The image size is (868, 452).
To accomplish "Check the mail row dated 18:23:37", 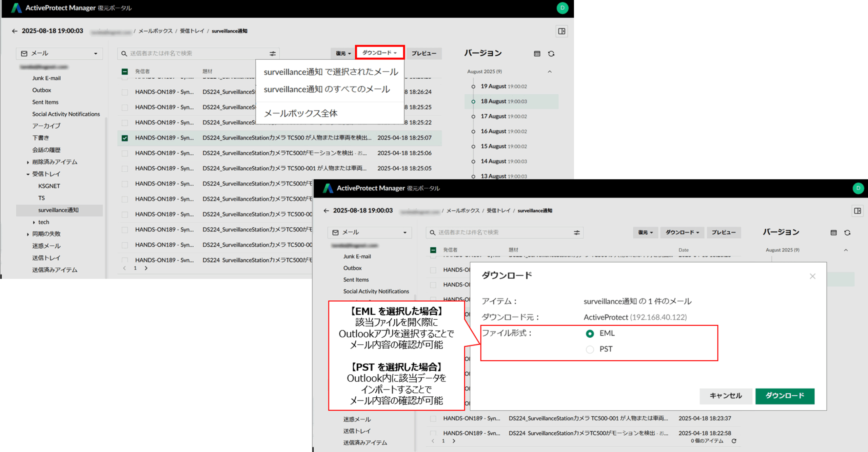I will (433, 419).
